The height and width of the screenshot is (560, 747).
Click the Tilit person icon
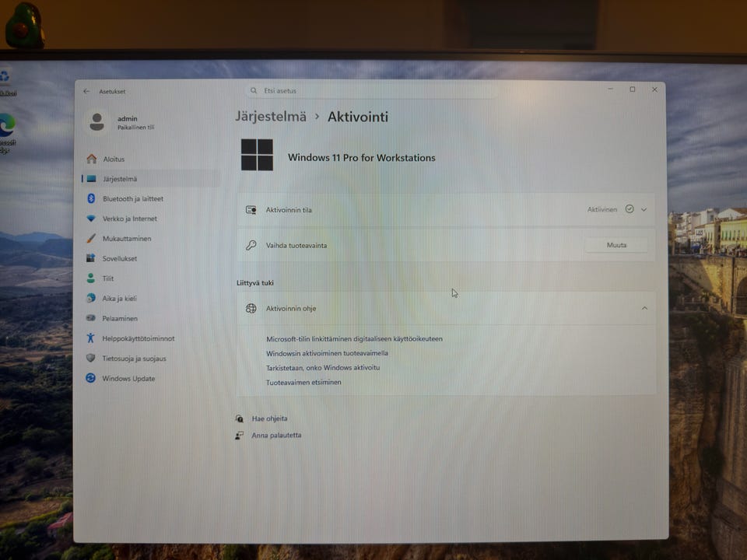click(x=90, y=278)
